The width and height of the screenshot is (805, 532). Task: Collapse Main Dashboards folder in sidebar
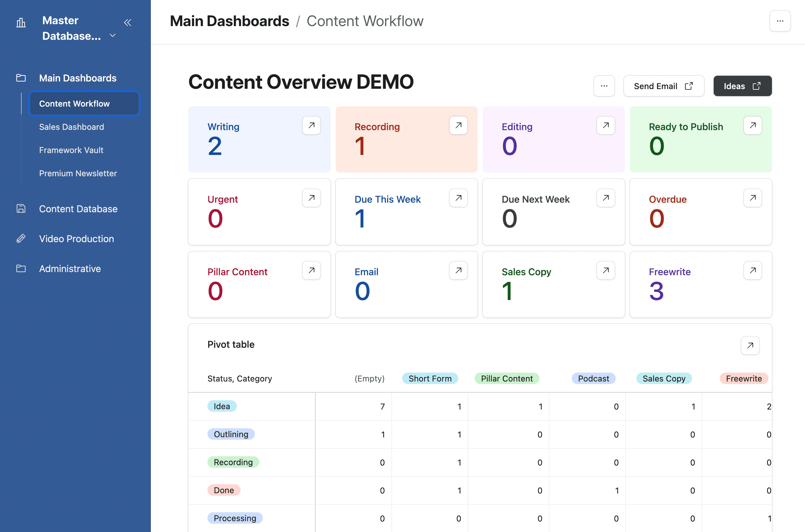point(77,78)
